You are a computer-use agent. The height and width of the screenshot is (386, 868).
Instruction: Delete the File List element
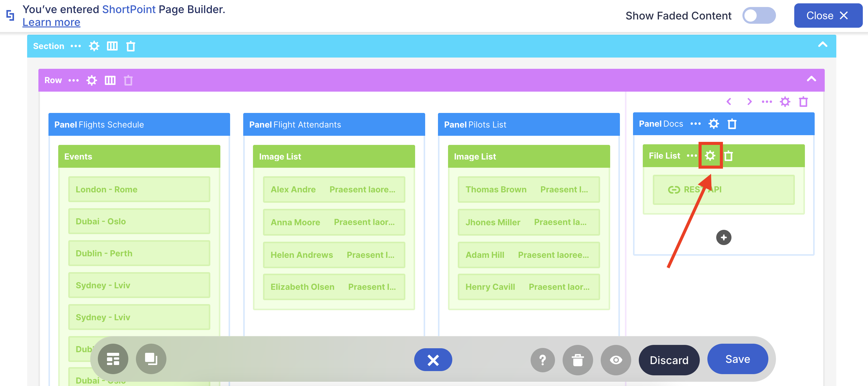click(728, 156)
